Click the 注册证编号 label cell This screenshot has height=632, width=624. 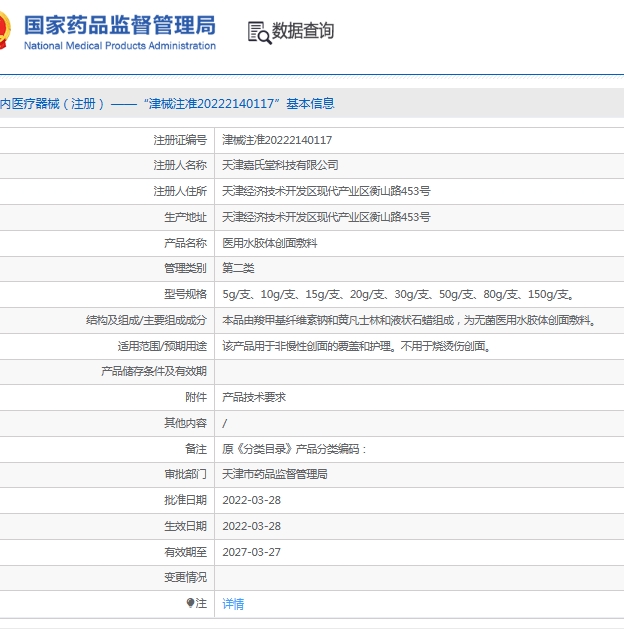[x=180, y=140]
